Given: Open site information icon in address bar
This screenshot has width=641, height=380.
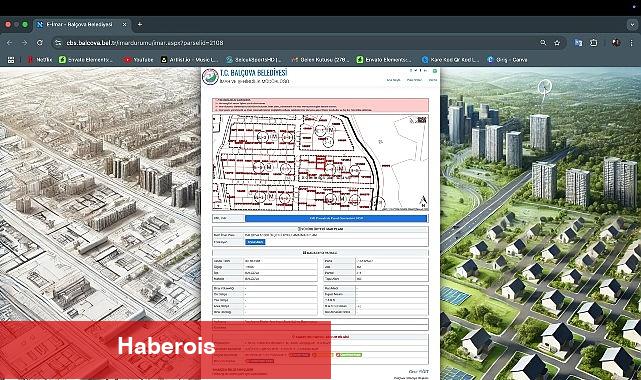Looking at the screenshot, I should [x=58, y=42].
